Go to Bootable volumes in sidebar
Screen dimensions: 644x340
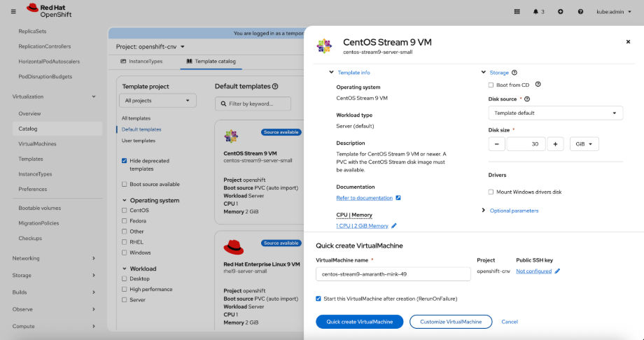point(39,208)
